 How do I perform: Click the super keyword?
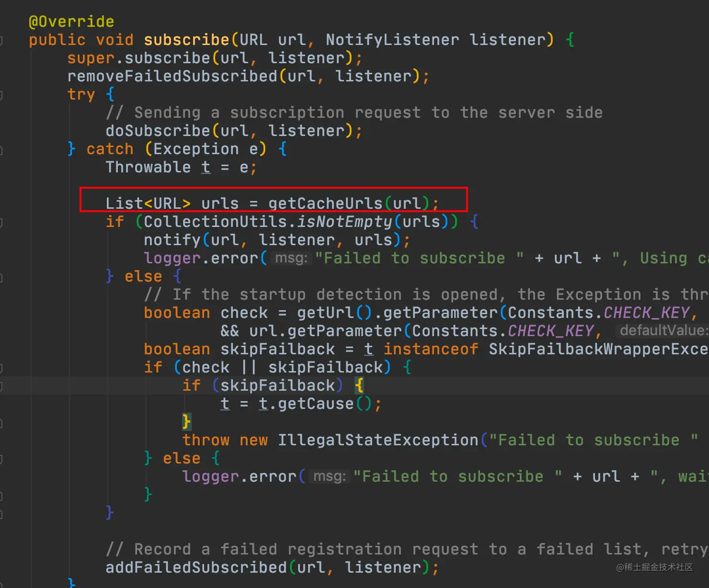click(x=91, y=58)
